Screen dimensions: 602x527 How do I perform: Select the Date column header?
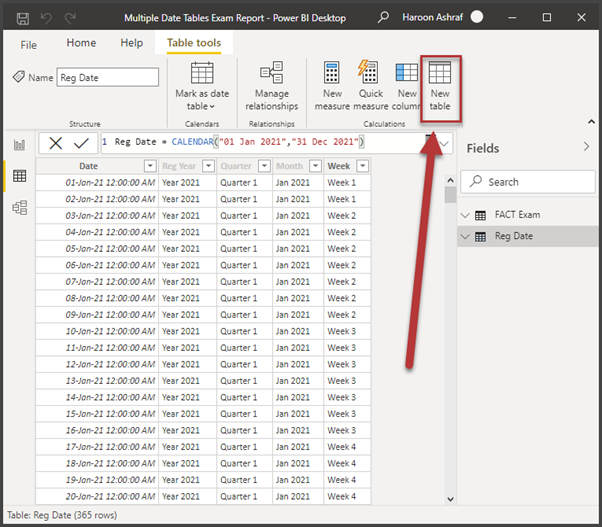click(89, 166)
